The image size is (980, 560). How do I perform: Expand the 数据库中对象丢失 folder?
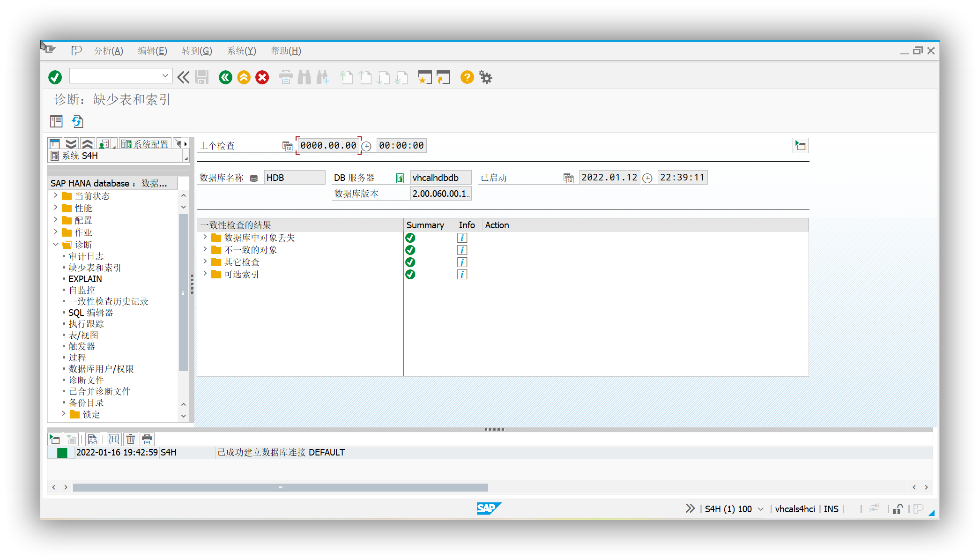(205, 238)
